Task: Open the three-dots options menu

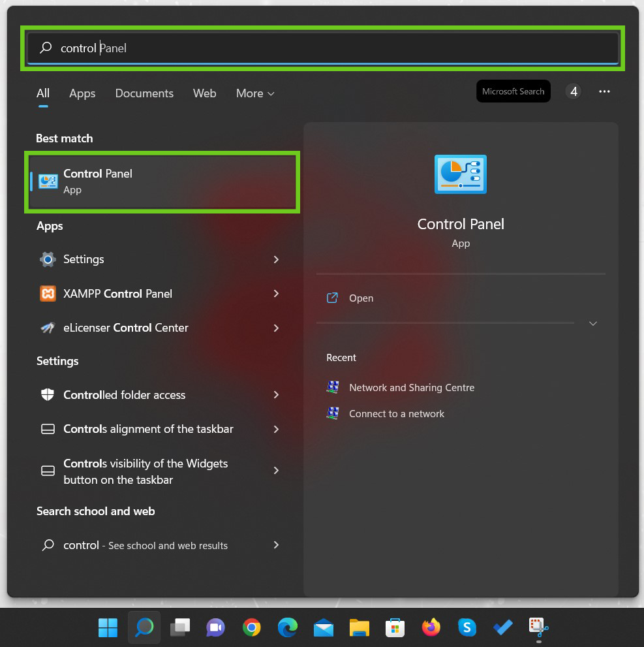Action: (604, 91)
